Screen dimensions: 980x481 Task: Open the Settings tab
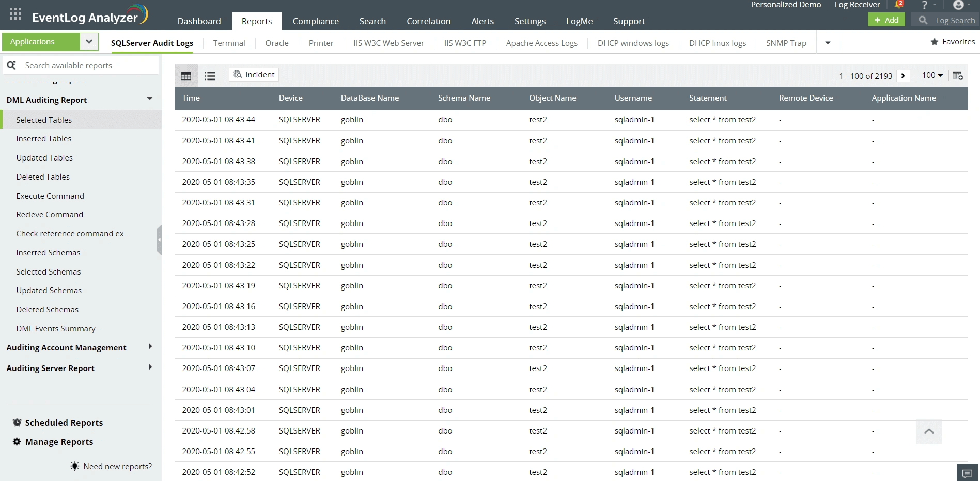point(530,21)
